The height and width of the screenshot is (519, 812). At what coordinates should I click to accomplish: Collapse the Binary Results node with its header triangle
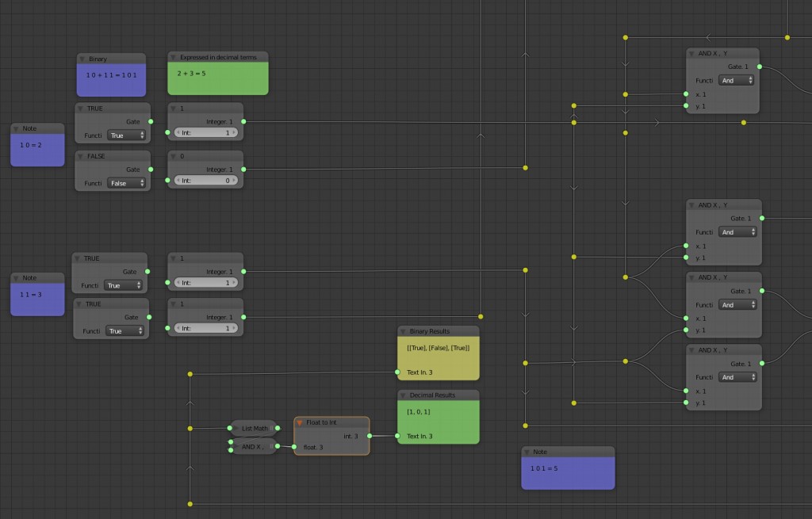[x=404, y=330]
